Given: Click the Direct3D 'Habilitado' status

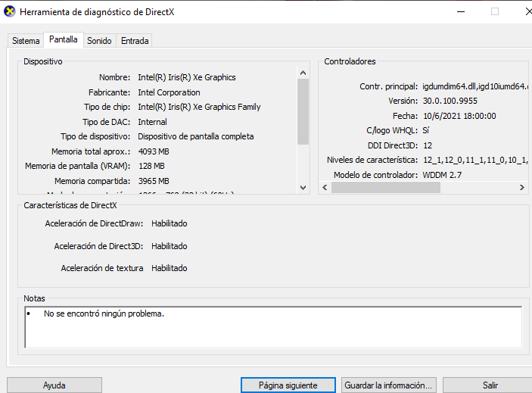Looking at the screenshot, I should [170, 246].
